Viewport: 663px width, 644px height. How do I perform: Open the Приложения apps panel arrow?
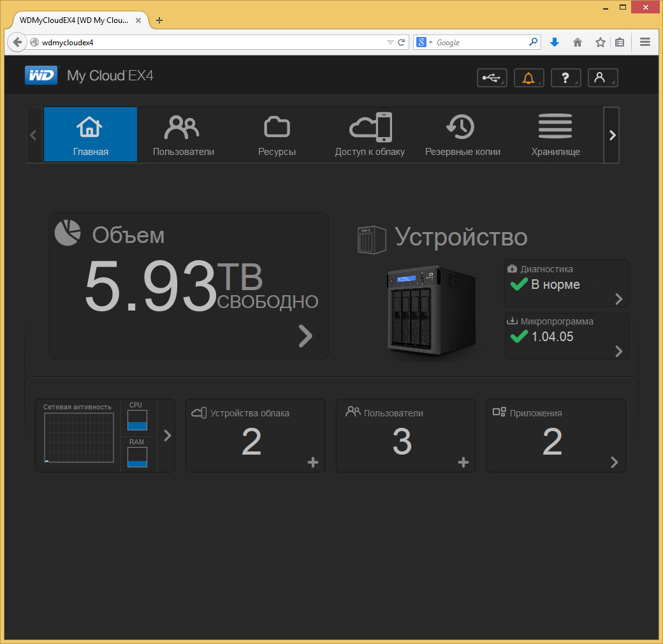[615, 462]
